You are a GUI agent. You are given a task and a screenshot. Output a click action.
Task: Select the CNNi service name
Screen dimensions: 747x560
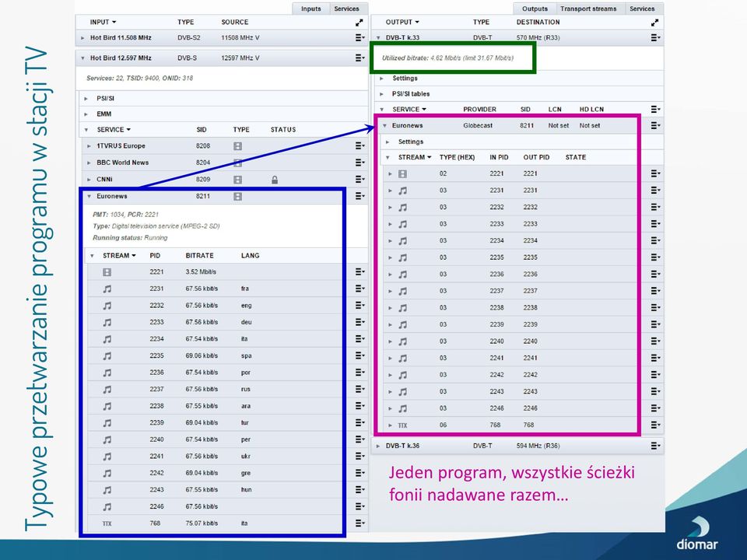pyautogui.click(x=104, y=179)
